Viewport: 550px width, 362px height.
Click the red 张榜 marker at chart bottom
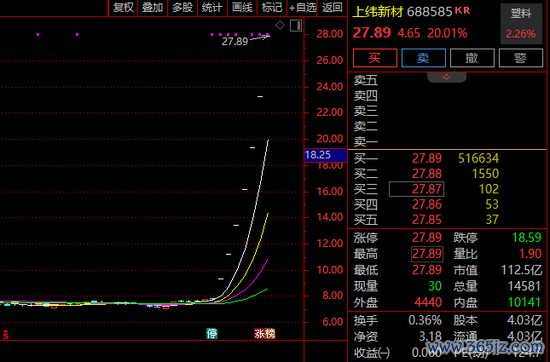click(264, 333)
